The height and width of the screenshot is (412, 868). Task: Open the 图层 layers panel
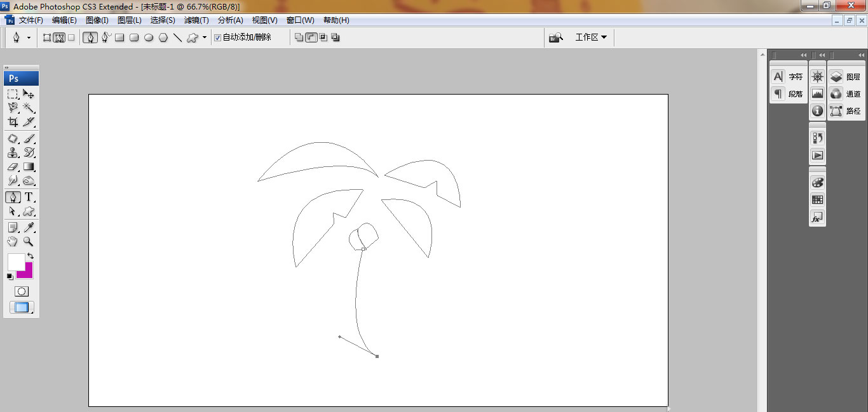846,77
